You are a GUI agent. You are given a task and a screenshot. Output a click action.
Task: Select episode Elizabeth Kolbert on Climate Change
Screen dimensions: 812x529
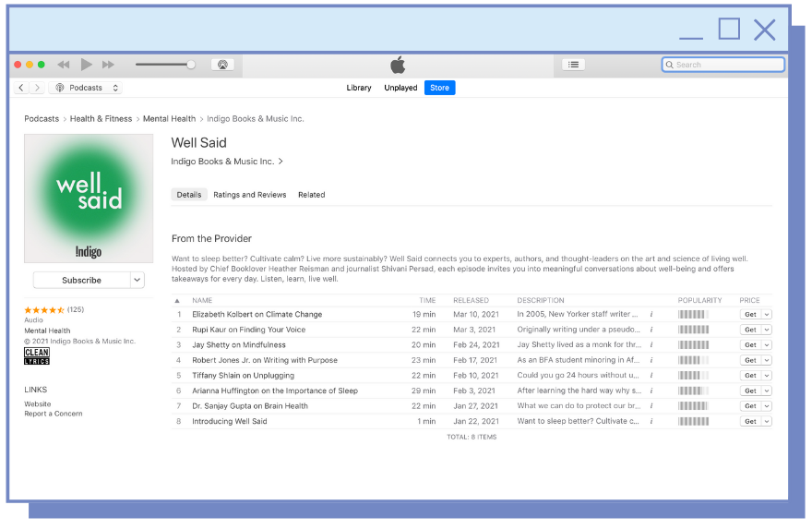click(x=257, y=315)
